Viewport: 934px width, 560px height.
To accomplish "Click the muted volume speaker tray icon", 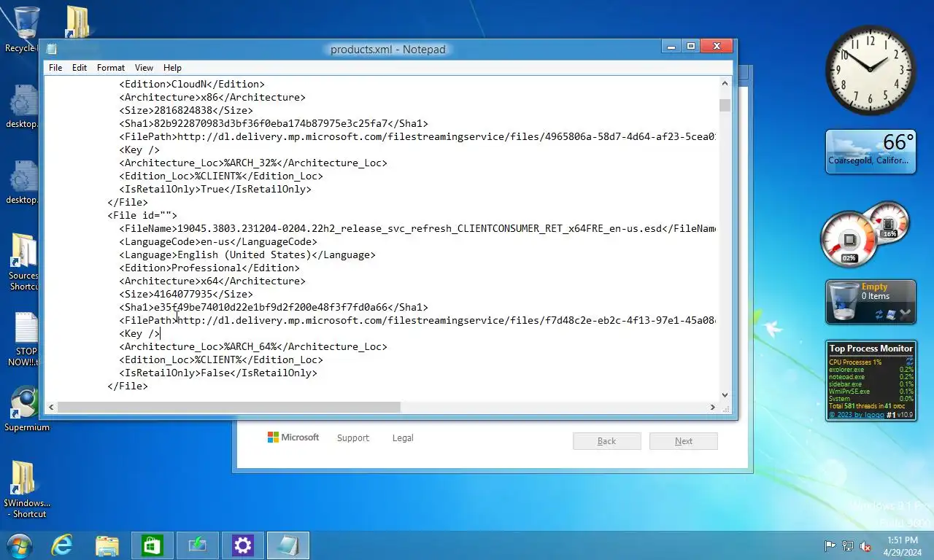I will [x=865, y=545].
